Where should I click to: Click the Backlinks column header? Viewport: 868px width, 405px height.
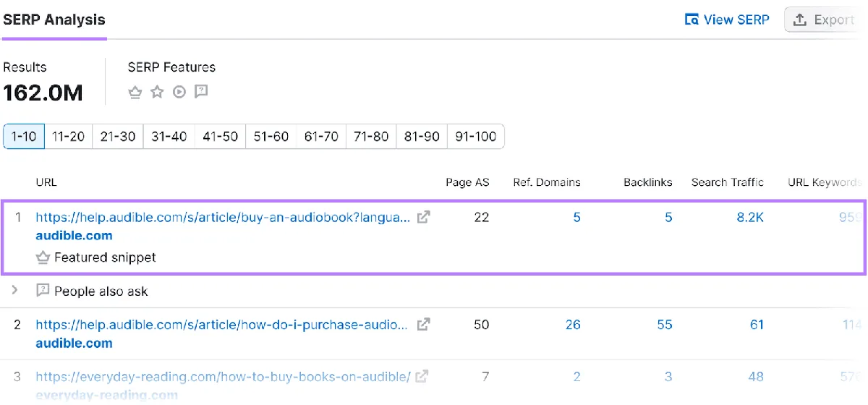648,182
